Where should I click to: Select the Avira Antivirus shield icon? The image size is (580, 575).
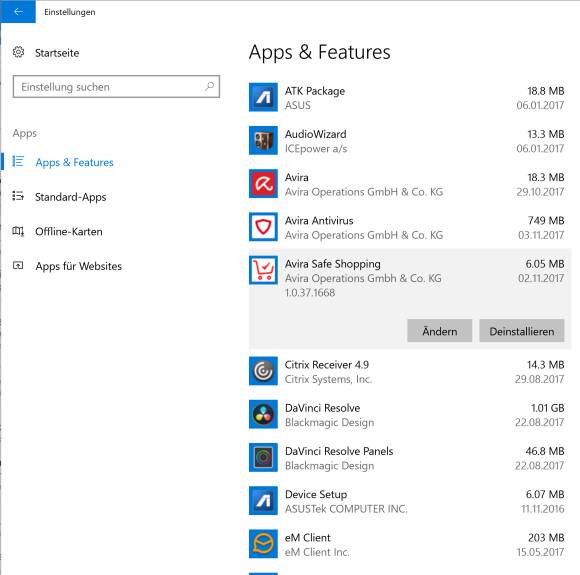click(x=263, y=227)
